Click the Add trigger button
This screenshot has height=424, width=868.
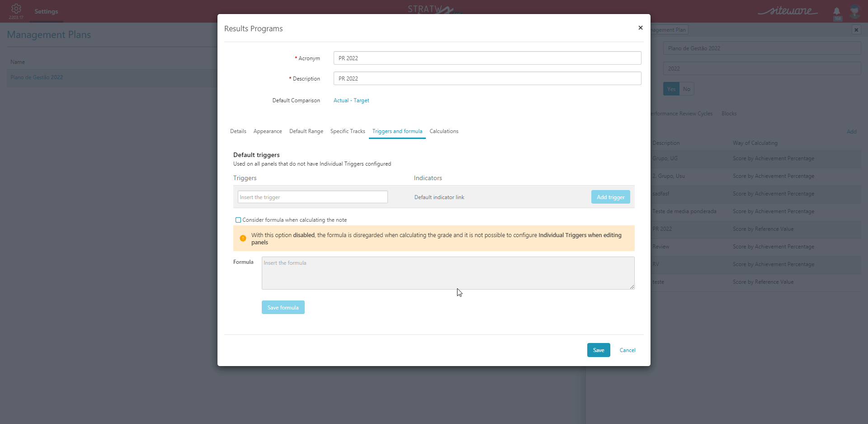(x=610, y=197)
